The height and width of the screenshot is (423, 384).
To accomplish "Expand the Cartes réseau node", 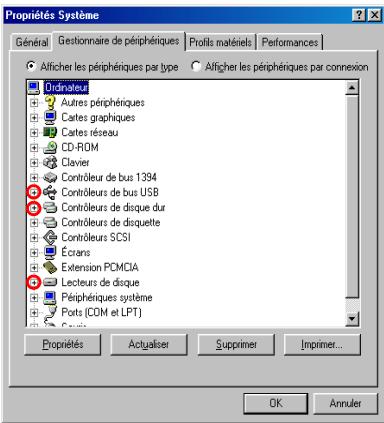I will tap(34, 132).
